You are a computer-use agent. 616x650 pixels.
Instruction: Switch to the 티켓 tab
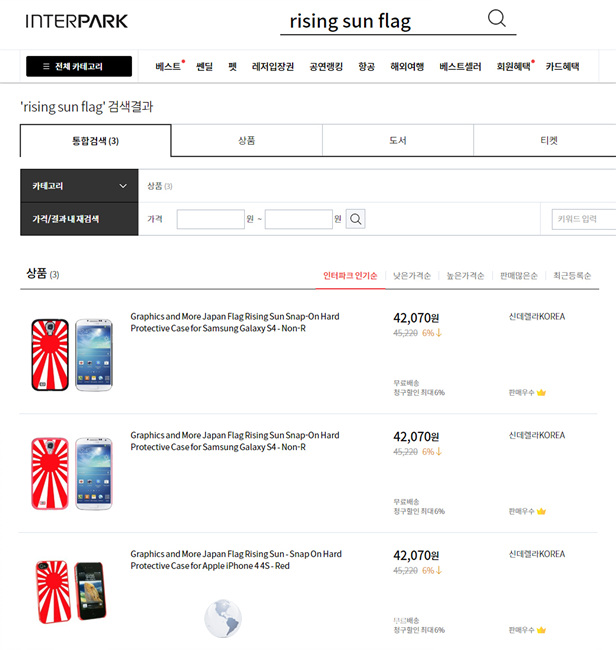(545, 141)
